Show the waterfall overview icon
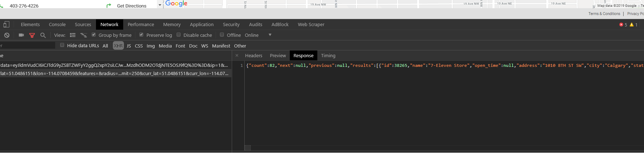 click(x=83, y=35)
